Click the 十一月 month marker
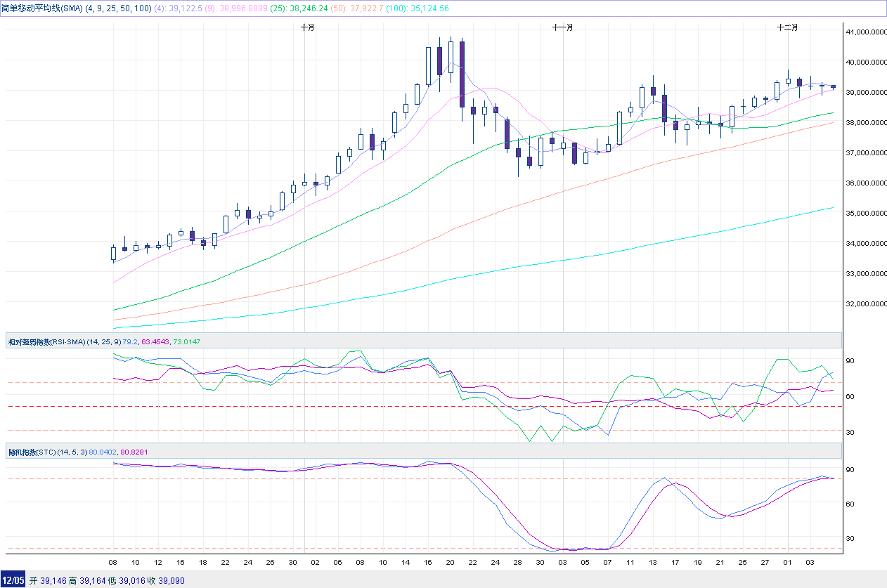Screen dimensions: 887x588 coord(562,27)
